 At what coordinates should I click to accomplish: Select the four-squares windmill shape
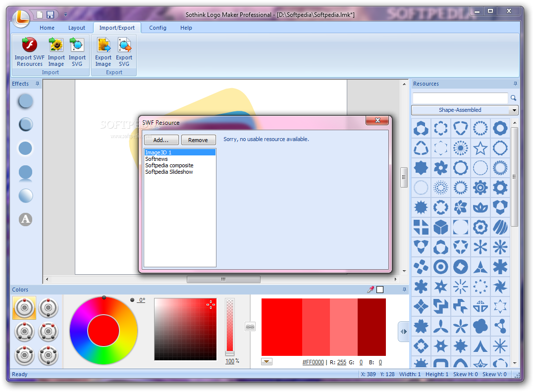pyautogui.click(x=421, y=227)
